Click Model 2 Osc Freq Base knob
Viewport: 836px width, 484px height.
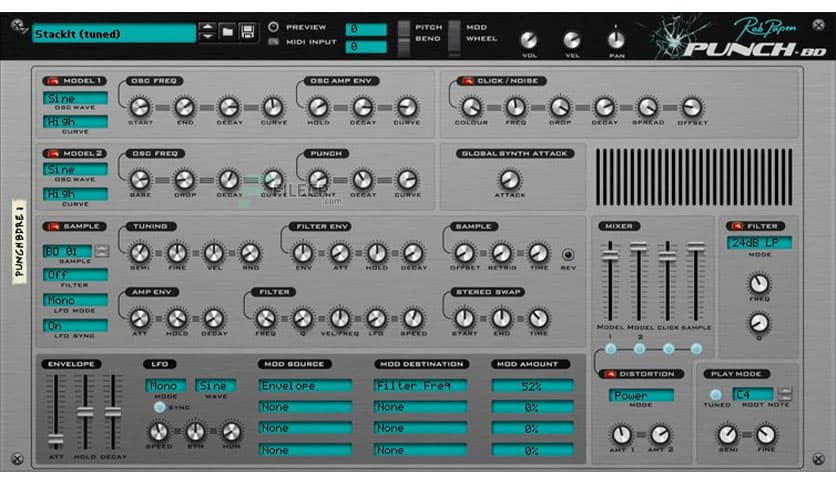click(140, 180)
